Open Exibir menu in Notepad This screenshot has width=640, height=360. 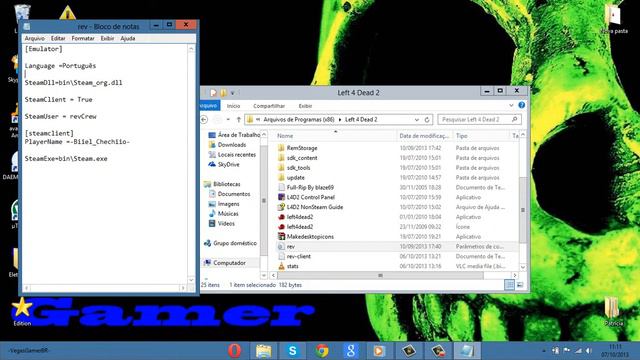tap(107, 38)
